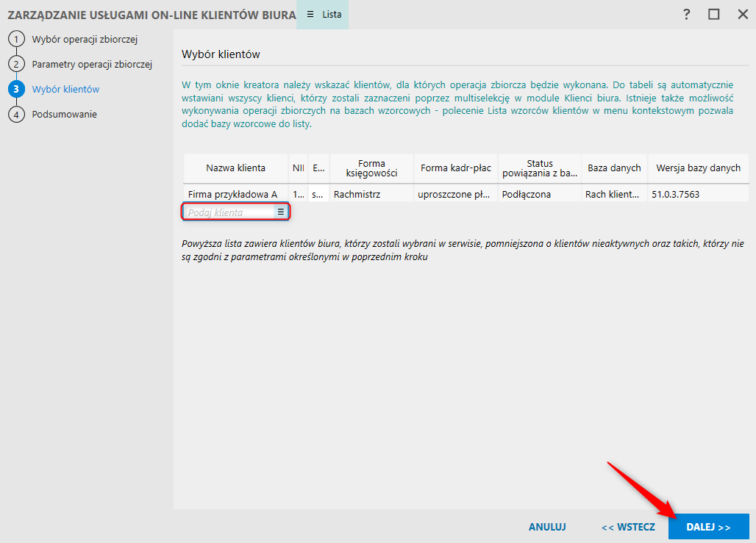Screen dimensions: 756x543
Task: Select the Firma przykładowa A row
Action: pyautogui.click(x=466, y=194)
